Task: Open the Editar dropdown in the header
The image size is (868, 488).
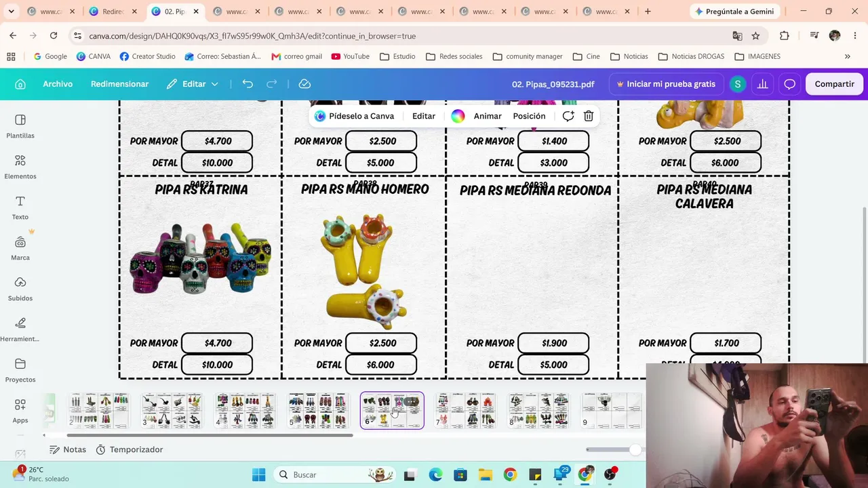Action: tap(193, 84)
